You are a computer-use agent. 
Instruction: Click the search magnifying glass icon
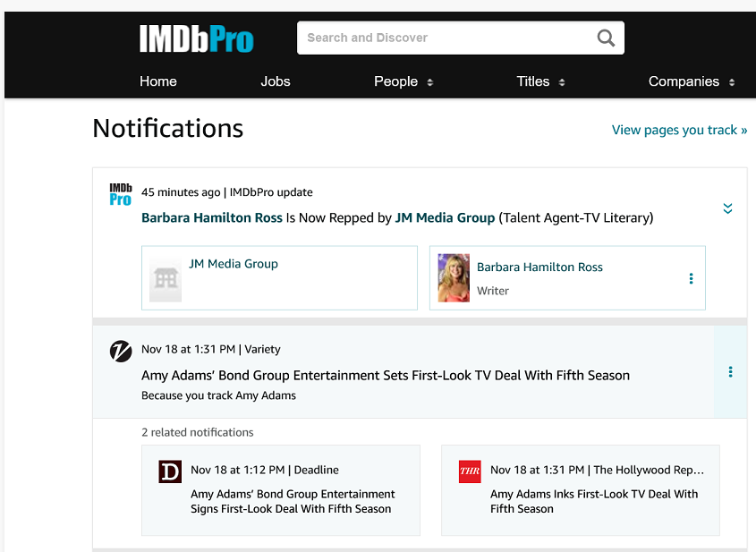click(x=605, y=38)
